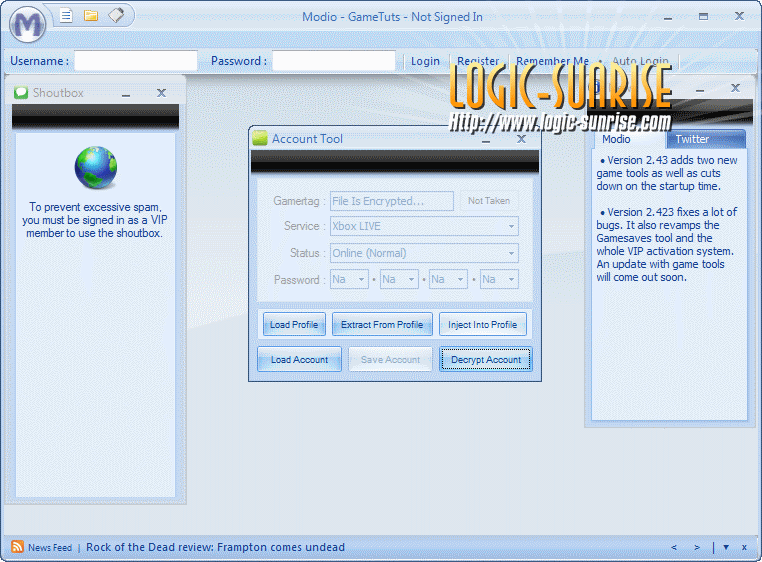
Task: Click the tag icon in quick access toolbar
Action: [117, 16]
